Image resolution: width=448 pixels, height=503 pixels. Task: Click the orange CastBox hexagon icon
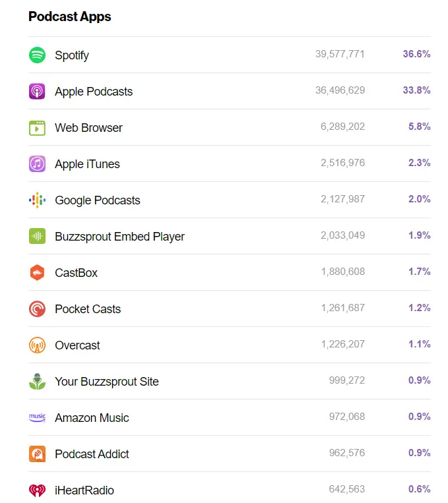click(37, 273)
